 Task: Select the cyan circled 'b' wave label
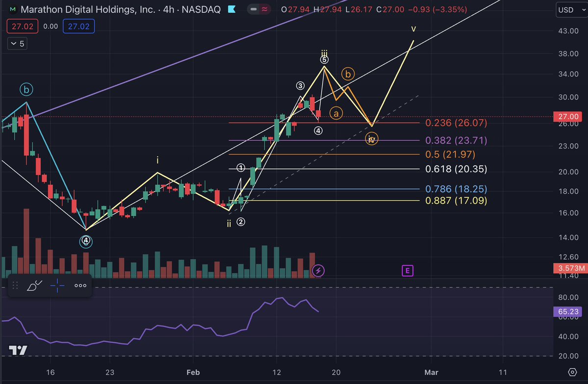(x=26, y=90)
